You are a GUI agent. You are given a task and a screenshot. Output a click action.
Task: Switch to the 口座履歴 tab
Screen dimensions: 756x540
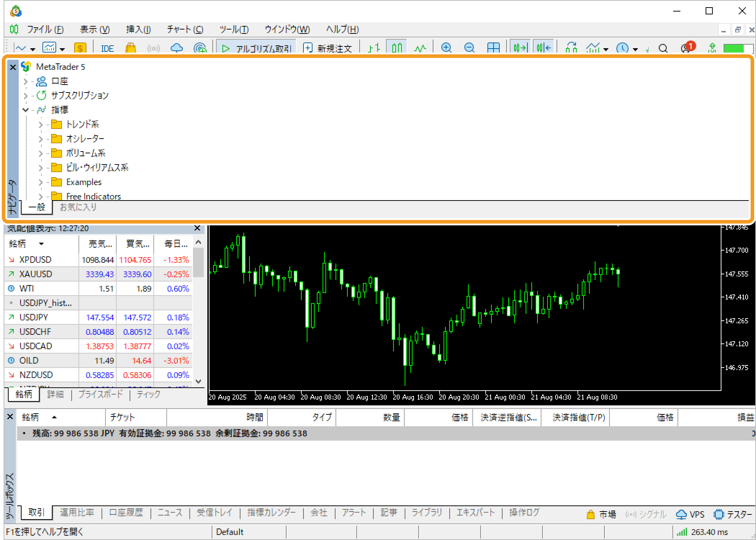click(x=126, y=512)
